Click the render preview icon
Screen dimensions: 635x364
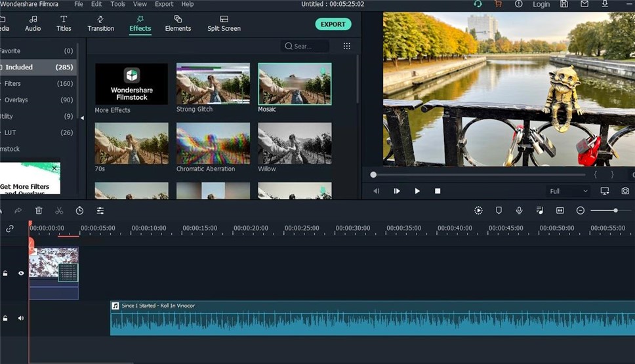point(478,211)
